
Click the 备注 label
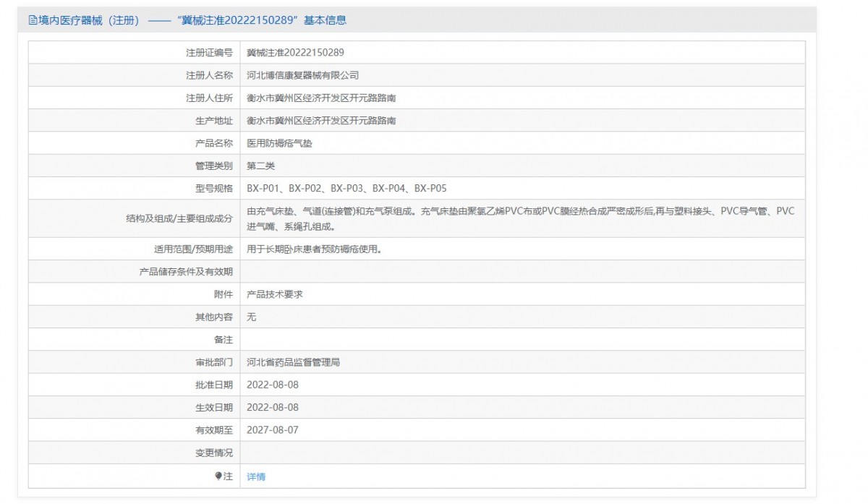point(224,340)
